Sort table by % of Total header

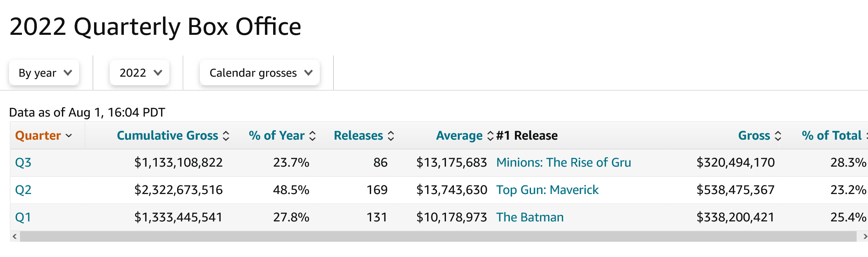[x=831, y=136]
